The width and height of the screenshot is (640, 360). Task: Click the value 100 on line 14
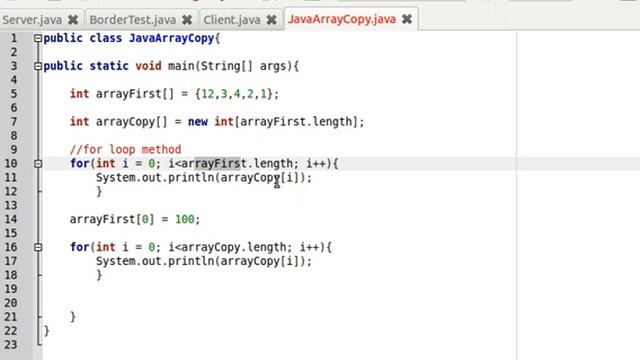coord(184,219)
